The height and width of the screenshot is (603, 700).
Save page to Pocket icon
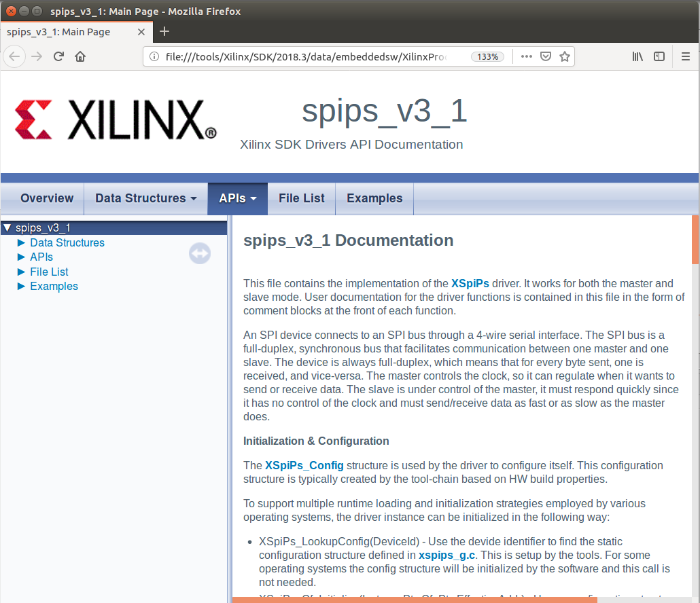tap(546, 56)
